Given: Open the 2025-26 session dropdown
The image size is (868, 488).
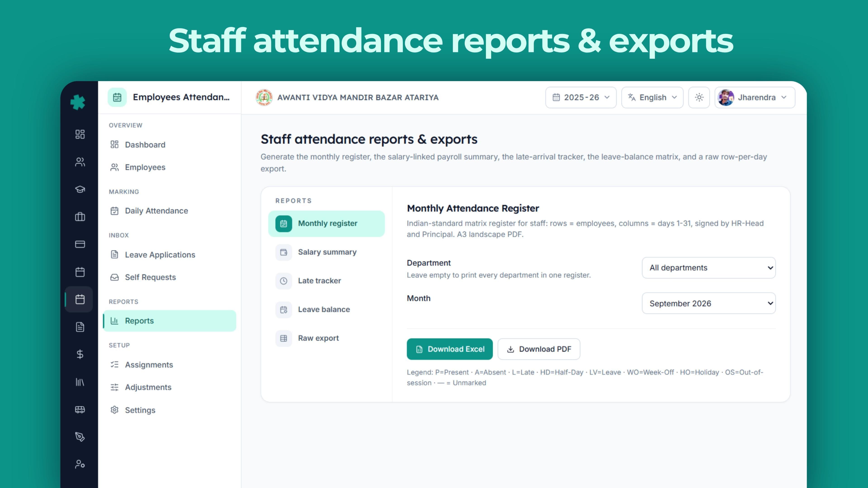Looking at the screenshot, I should tap(581, 97).
